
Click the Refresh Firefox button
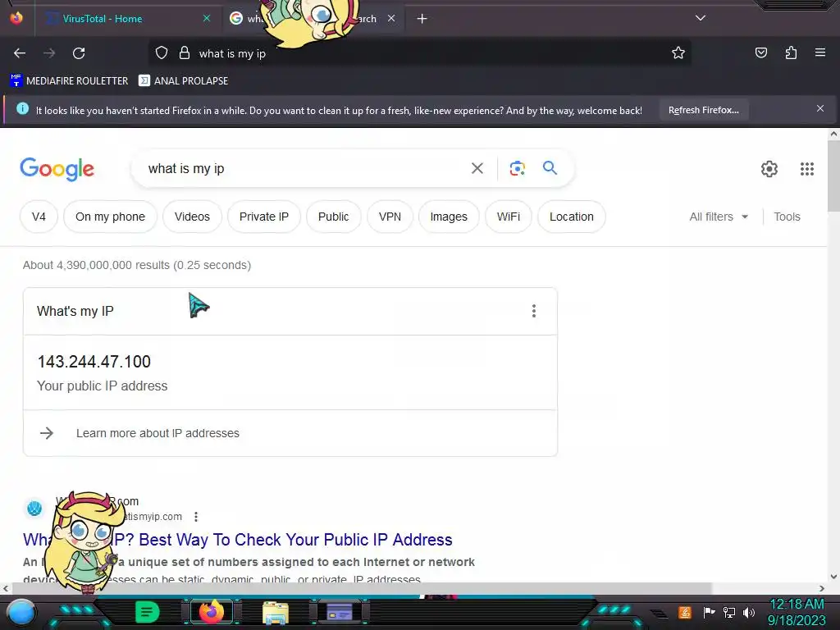tap(703, 110)
